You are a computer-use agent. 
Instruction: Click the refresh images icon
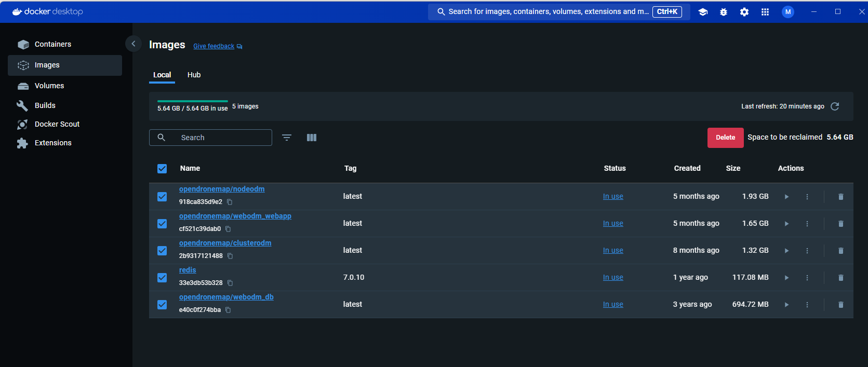(x=835, y=106)
